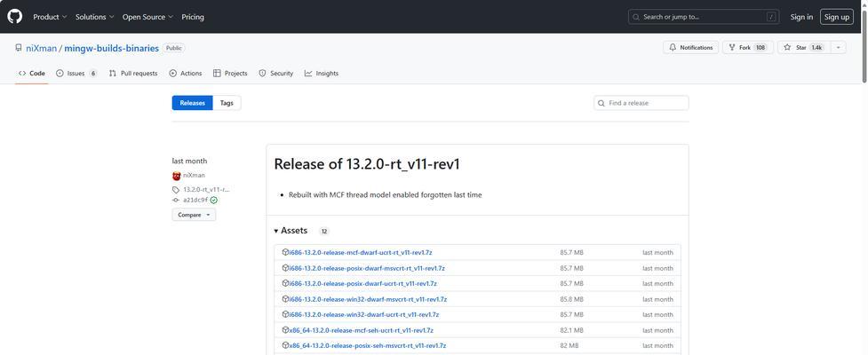Click the Sign up button

coord(836,17)
